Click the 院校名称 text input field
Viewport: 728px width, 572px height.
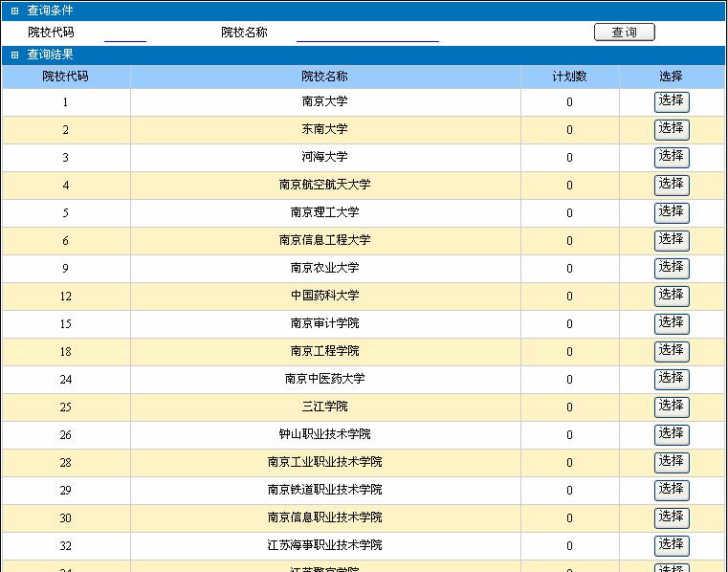[x=367, y=33]
